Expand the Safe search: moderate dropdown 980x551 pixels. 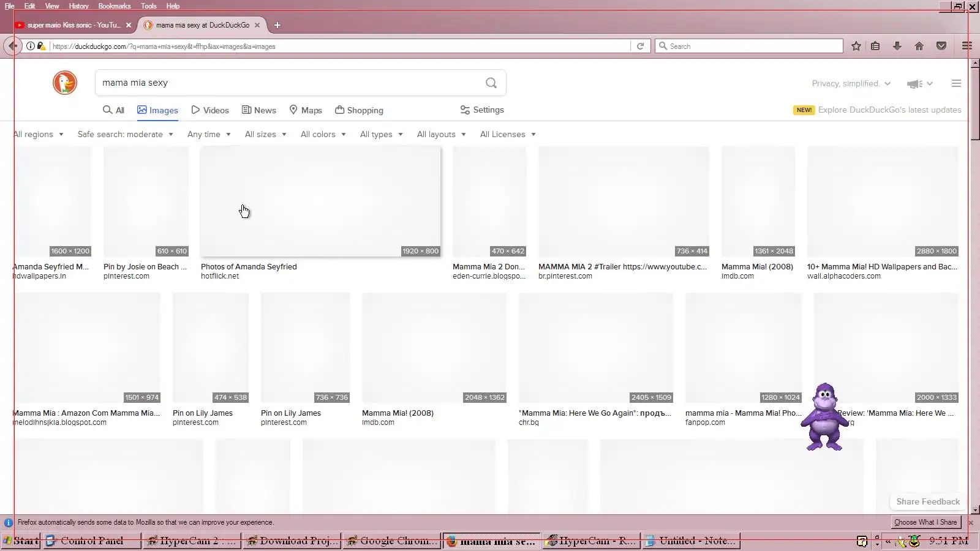pos(125,134)
